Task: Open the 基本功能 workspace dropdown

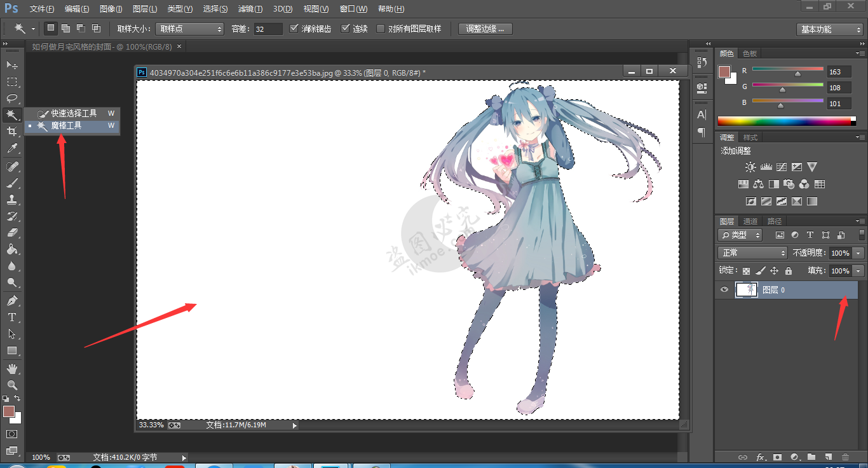Action: click(x=829, y=29)
